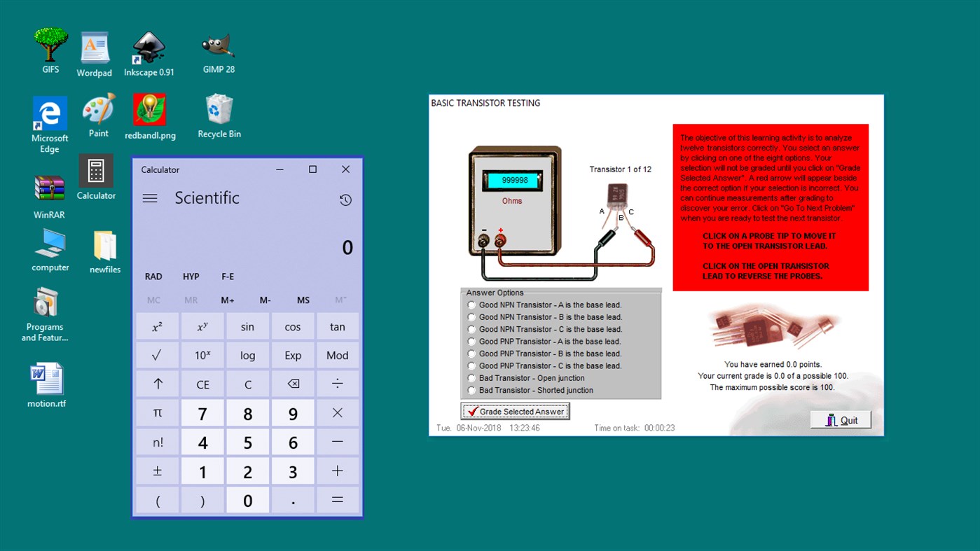
Task: Select "Good NPN Transistor - A is the base lead"
Action: (471, 305)
